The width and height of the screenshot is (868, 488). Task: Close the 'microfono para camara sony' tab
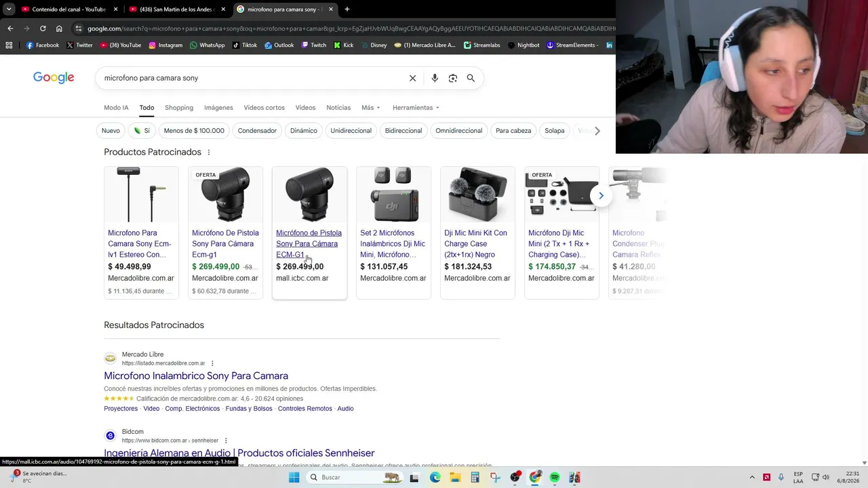click(331, 9)
